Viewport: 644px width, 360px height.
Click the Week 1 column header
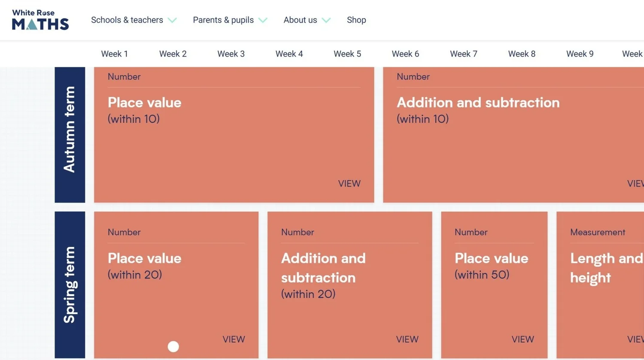[x=114, y=54]
